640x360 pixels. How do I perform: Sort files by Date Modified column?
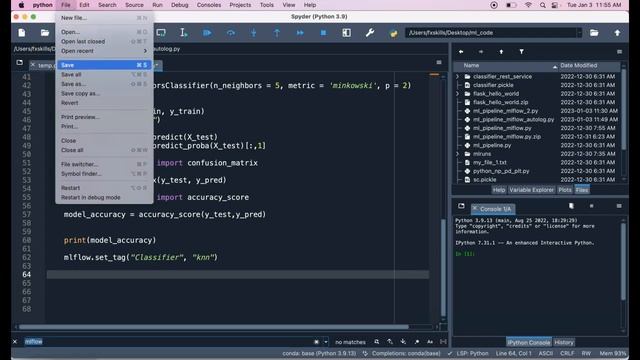pyautogui.click(x=589, y=66)
